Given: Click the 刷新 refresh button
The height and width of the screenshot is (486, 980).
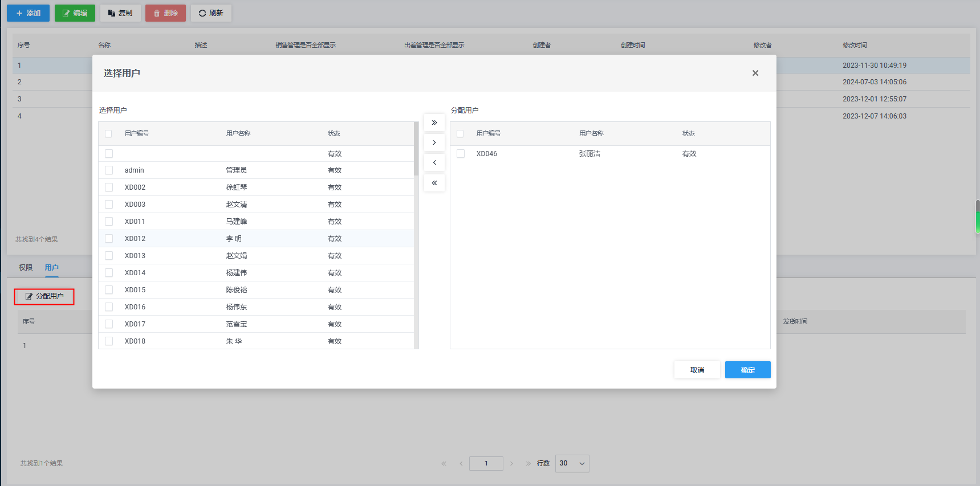Looking at the screenshot, I should click(x=211, y=13).
